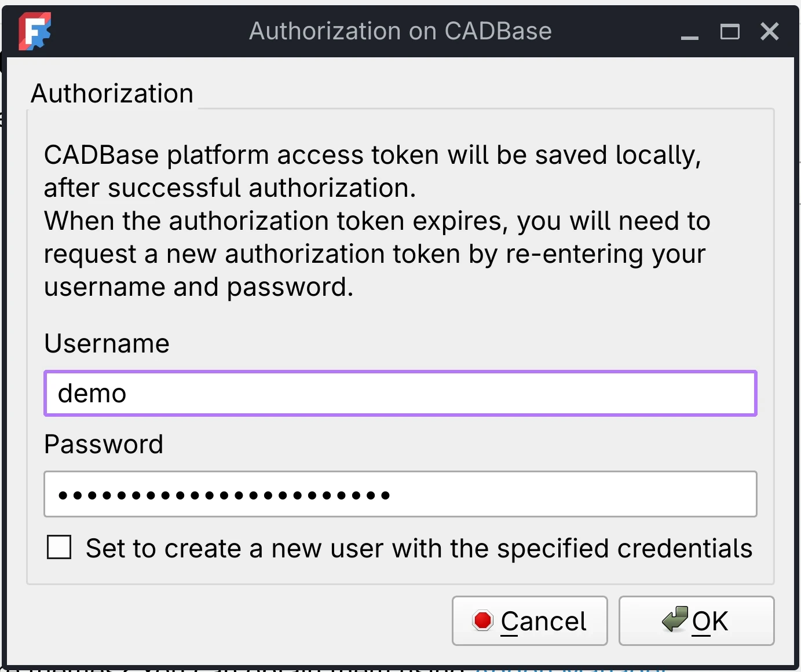The image size is (801, 672).
Task: Click the Username field containing 'demo'
Action: tap(400, 393)
